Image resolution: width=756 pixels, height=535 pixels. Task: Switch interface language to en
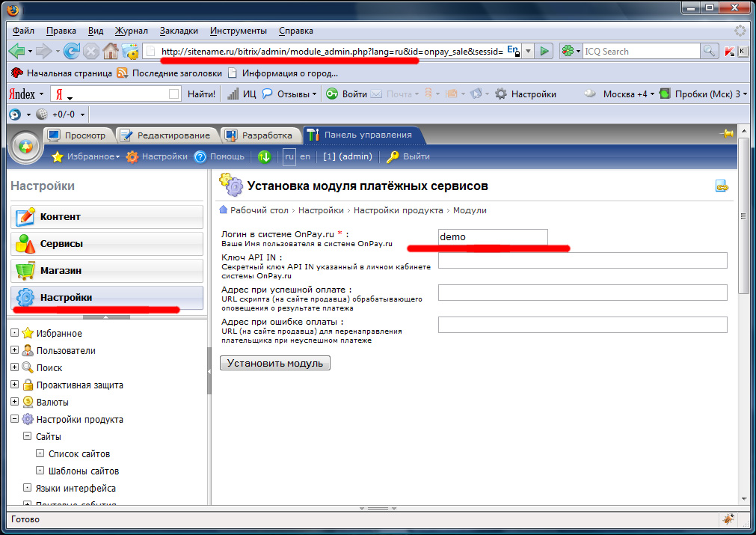click(x=305, y=156)
